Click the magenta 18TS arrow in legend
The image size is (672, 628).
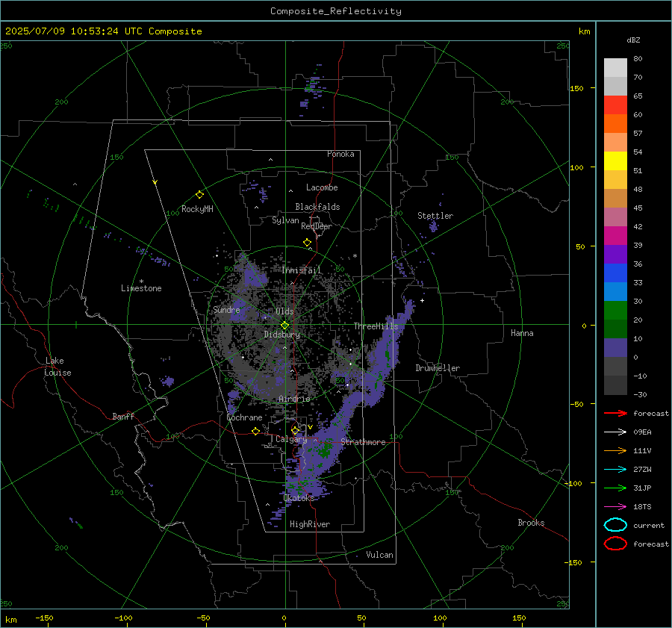tap(615, 506)
